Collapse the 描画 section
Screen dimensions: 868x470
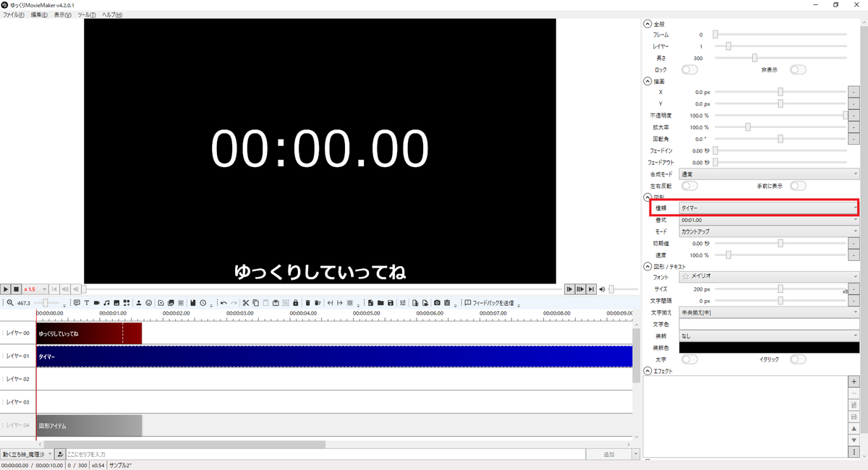[648, 81]
